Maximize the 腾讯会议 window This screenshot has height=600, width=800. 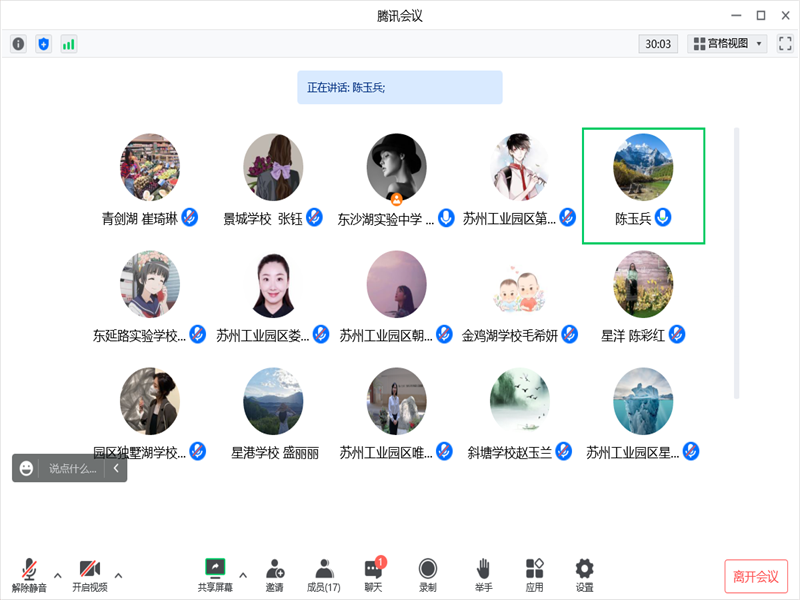coord(761,16)
